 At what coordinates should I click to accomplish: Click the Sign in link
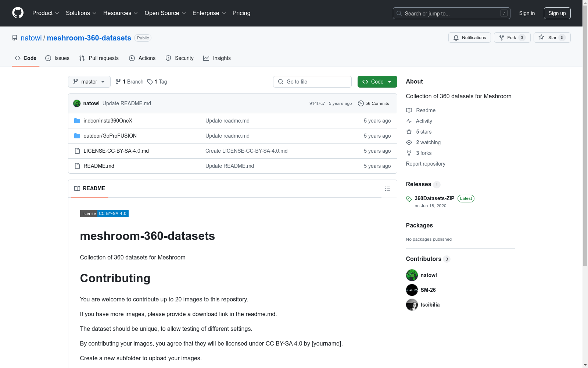pos(527,13)
